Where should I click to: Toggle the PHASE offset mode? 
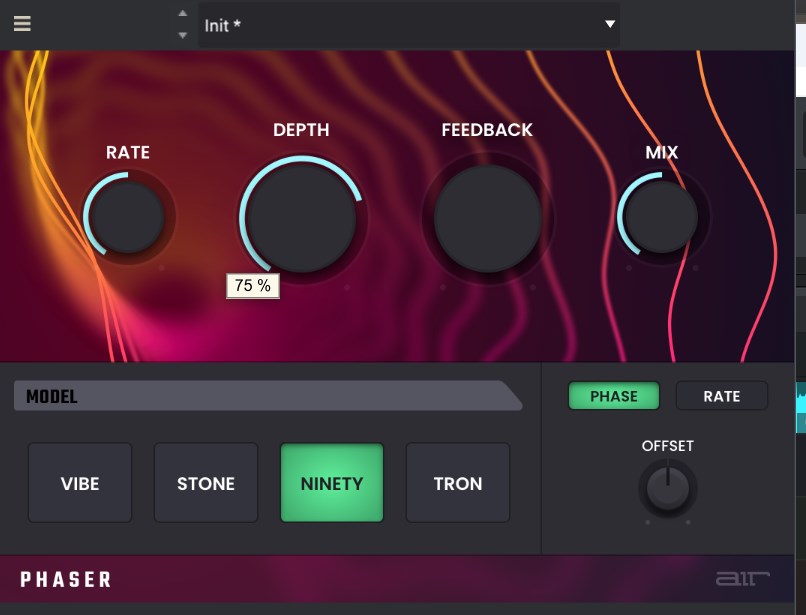tap(614, 396)
